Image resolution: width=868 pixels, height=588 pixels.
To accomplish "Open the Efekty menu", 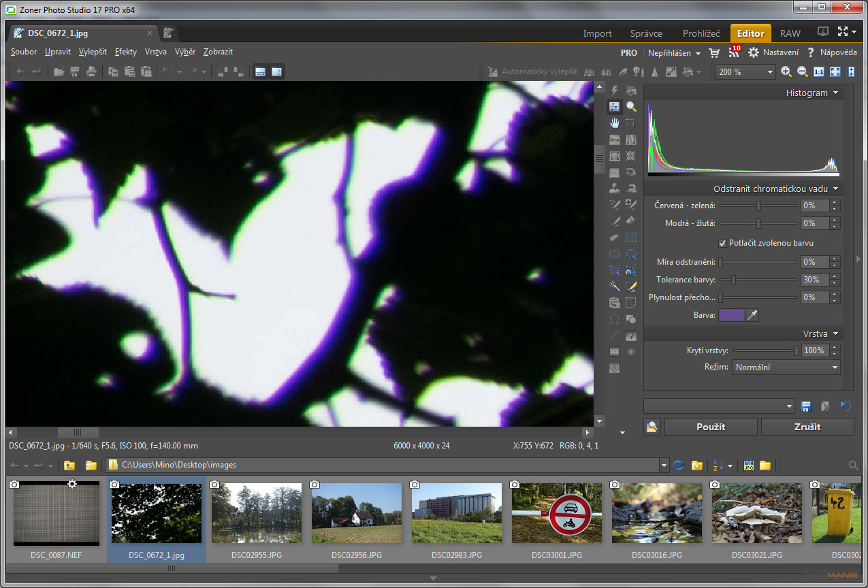I will pos(126,52).
